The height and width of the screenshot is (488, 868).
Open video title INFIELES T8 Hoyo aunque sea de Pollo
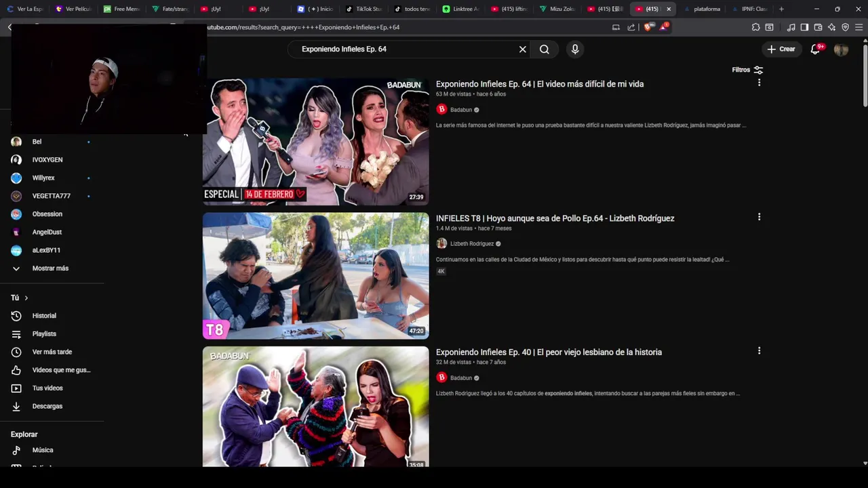[555, 218]
